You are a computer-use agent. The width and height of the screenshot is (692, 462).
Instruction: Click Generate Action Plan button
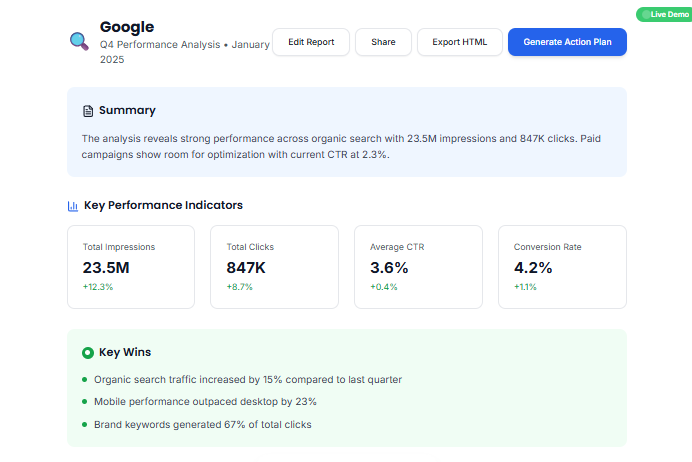pyautogui.click(x=567, y=42)
